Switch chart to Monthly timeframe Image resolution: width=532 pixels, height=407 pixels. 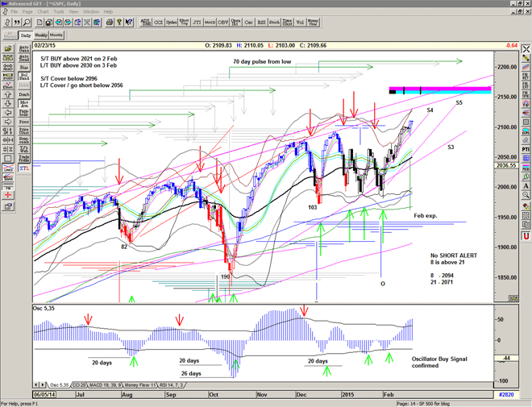pos(56,35)
